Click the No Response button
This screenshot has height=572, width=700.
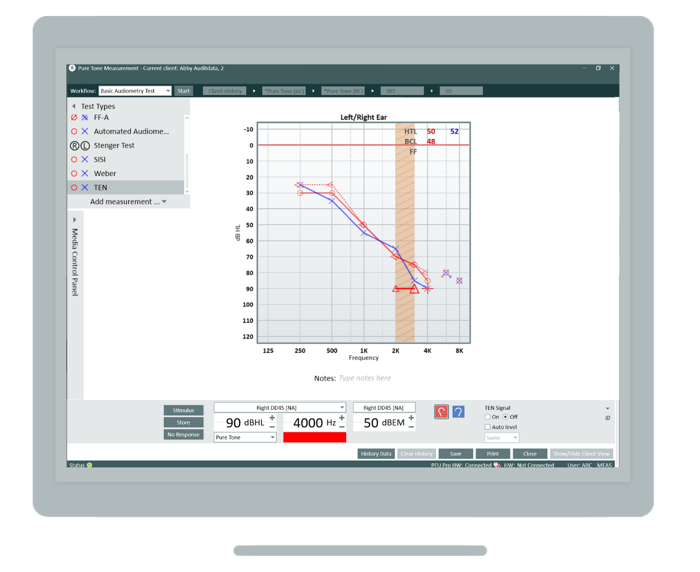point(184,435)
